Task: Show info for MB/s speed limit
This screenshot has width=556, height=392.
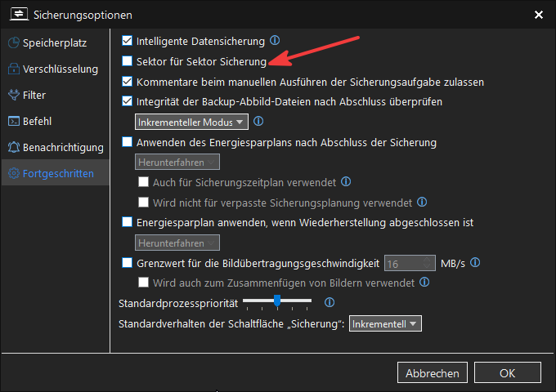Action: point(475,263)
